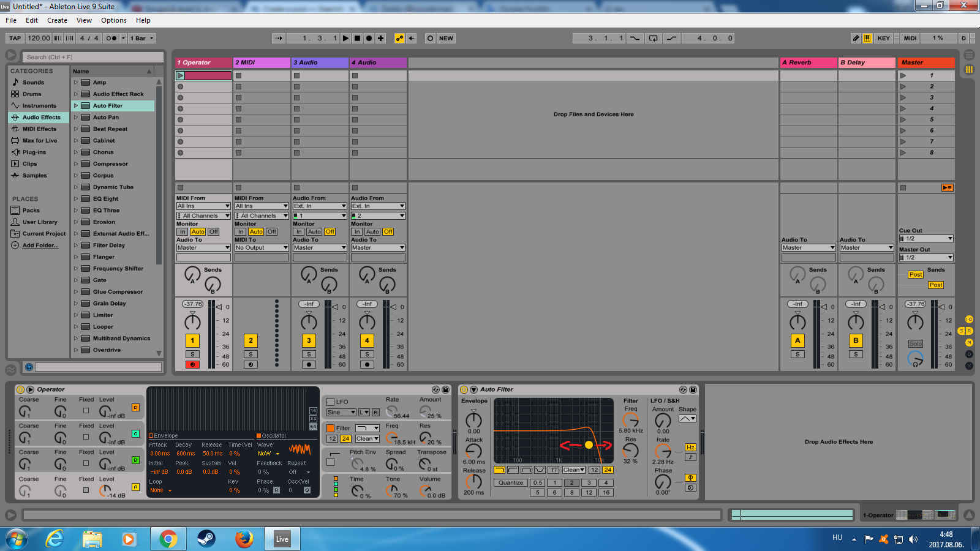Open the Master Out dropdown
The width and height of the screenshot is (980, 551).
926,257
